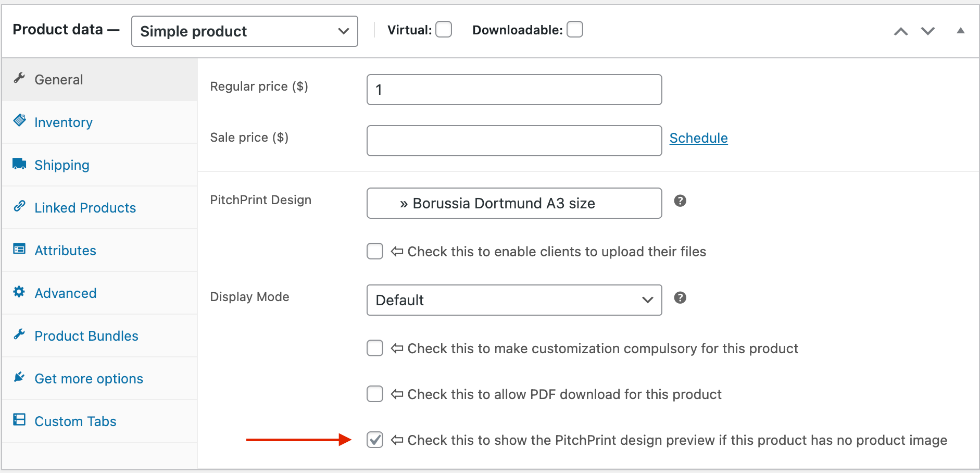Screen dimensions: 980x473
Task: Toggle the Downloadable checkbox
Action: click(x=575, y=30)
